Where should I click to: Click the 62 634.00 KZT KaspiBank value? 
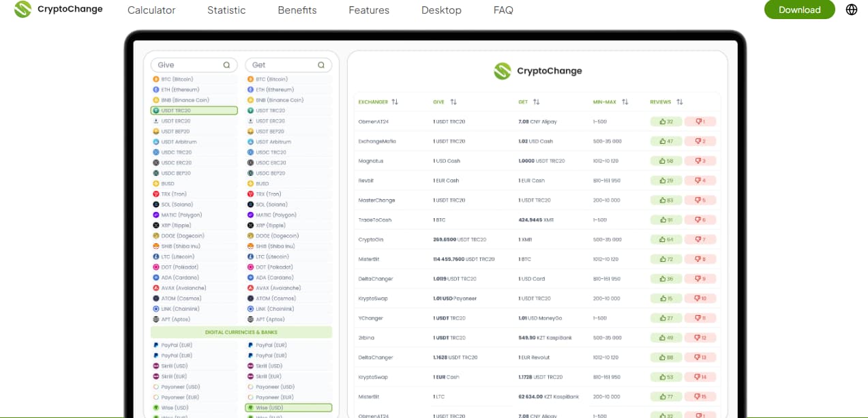tap(548, 396)
